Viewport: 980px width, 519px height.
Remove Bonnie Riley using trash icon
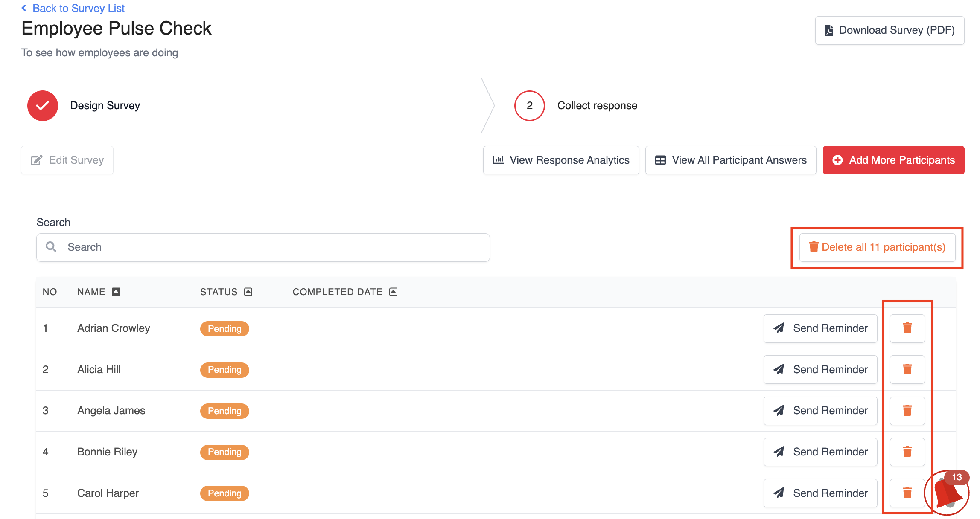pos(907,452)
